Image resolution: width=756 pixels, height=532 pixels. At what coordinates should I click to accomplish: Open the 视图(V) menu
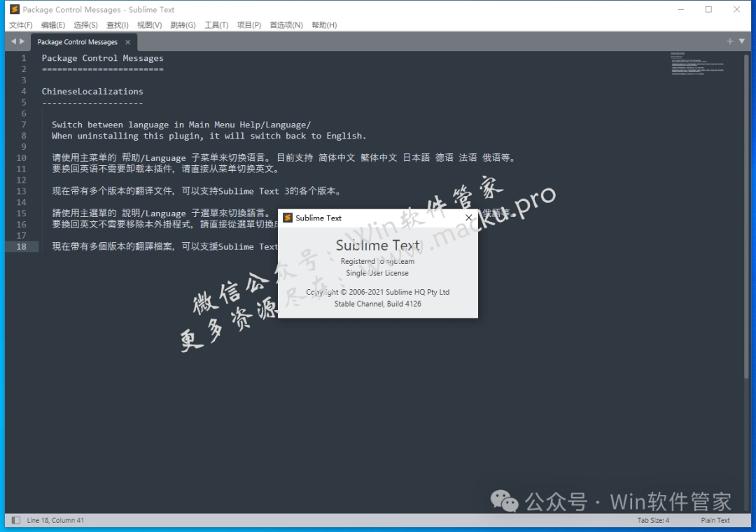tap(150, 25)
